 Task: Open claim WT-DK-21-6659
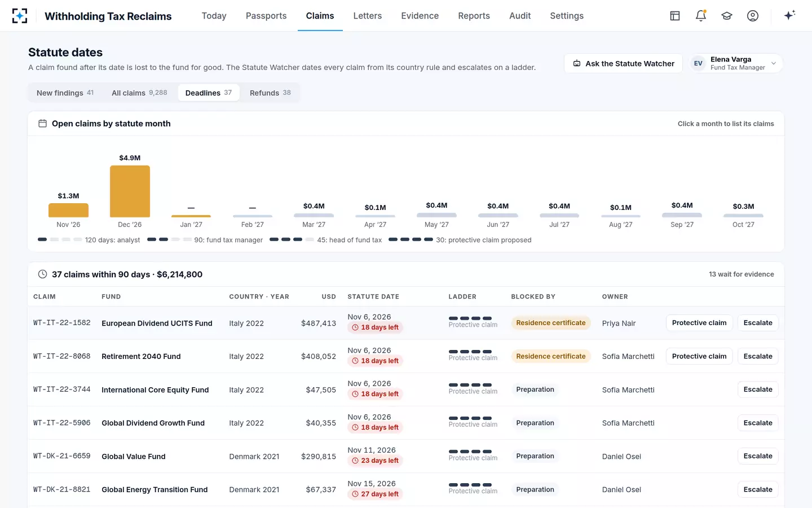point(62,456)
